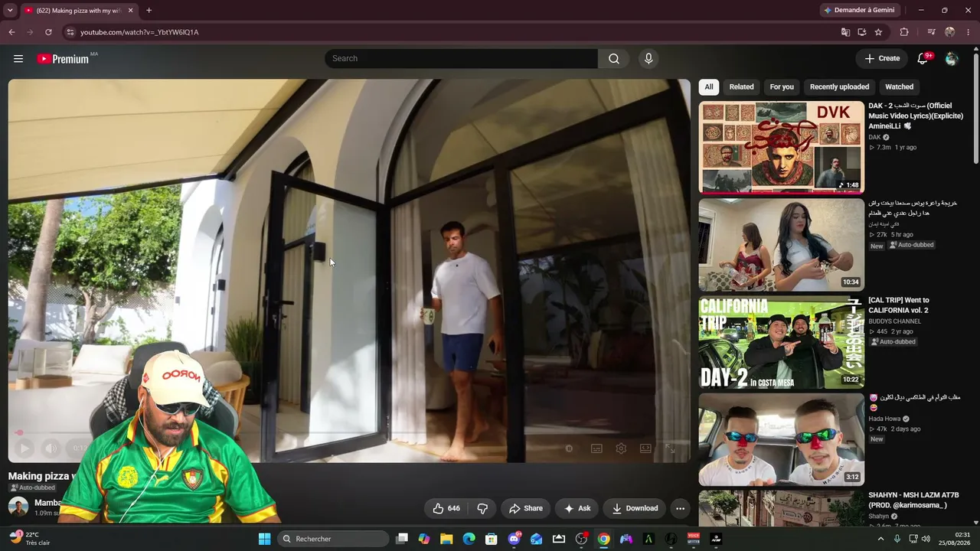Translate this page icon in address bar
The image size is (980, 551).
click(x=845, y=32)
